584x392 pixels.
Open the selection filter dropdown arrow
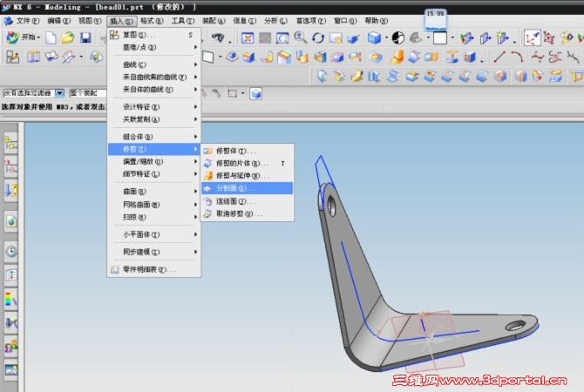pyautogui.click(x=59, y=93)
